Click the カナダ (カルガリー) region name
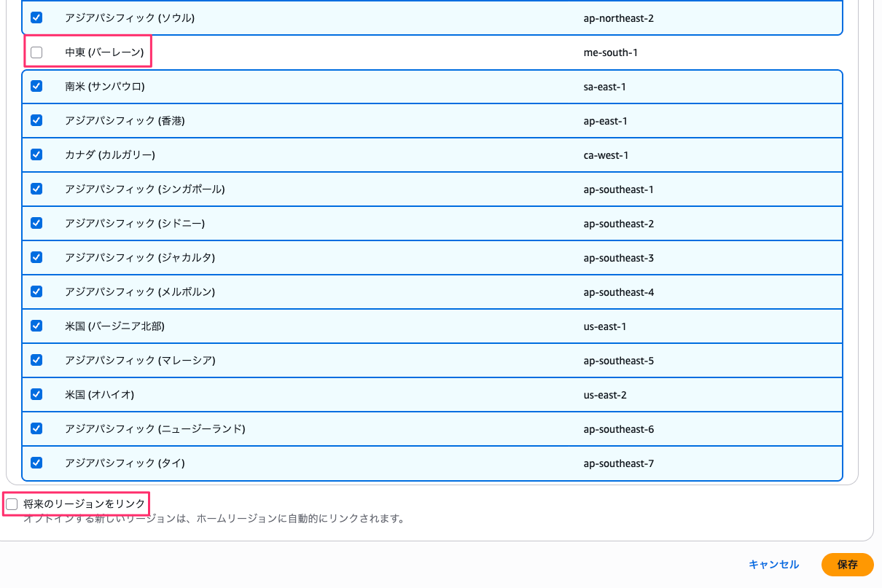The image size is (882, 588). coord(110,155)
